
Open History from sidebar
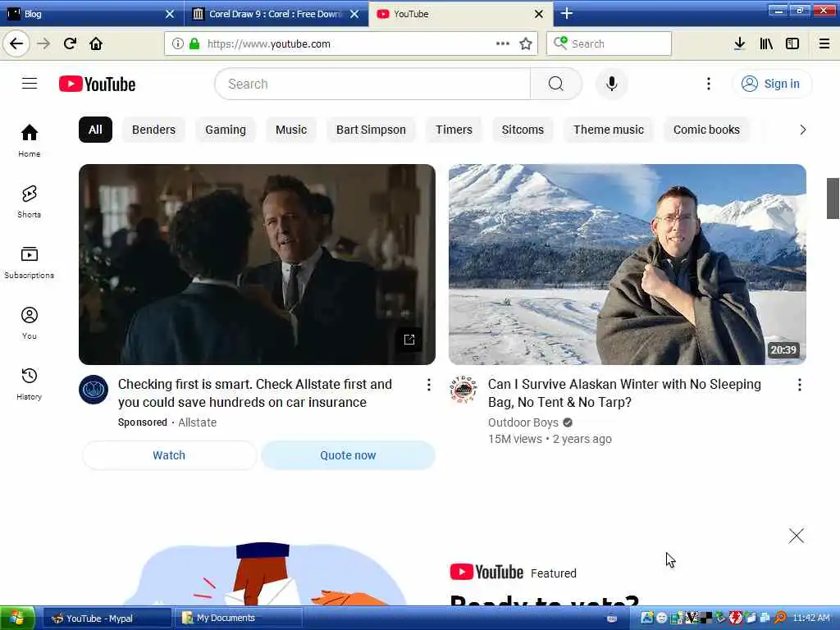[29, 384]
